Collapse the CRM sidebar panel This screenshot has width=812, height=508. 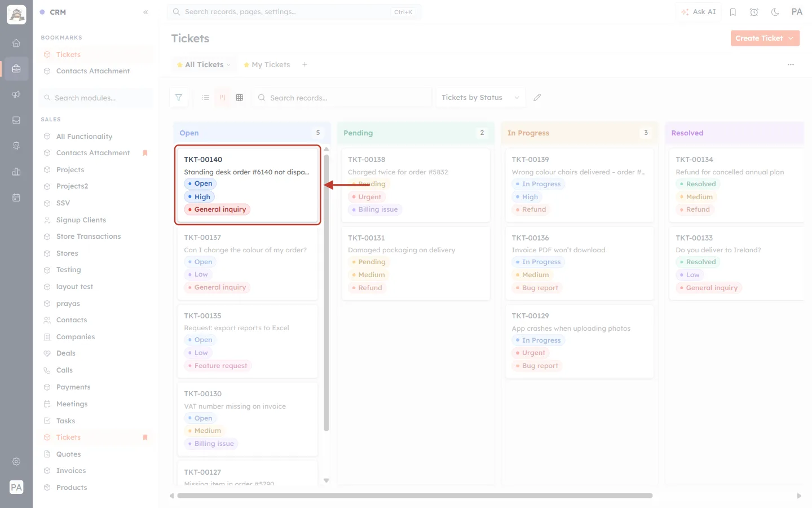coord(145,12)
